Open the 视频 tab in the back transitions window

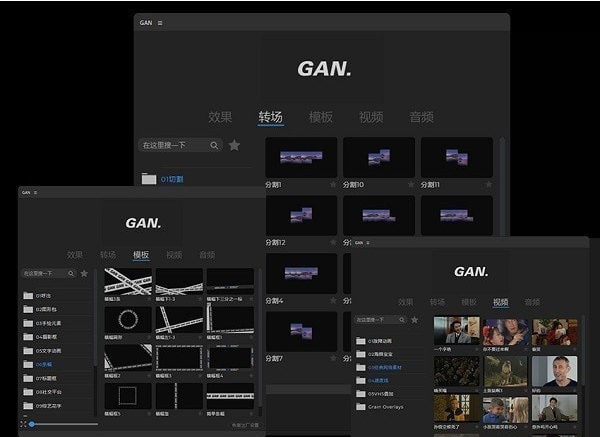click(371, 117)
